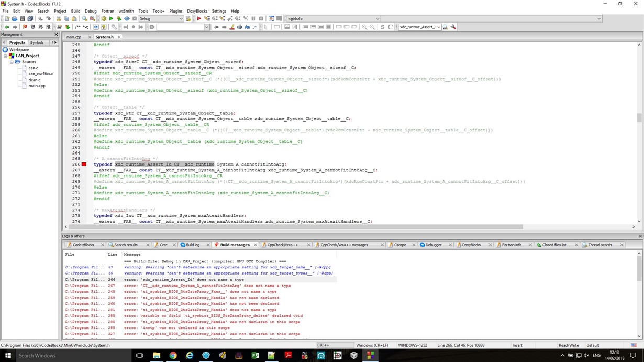Image resolution: width=644 pixels, height=362 pixels.
Task: Click the Workspace root node
Action: coord(19,50)
